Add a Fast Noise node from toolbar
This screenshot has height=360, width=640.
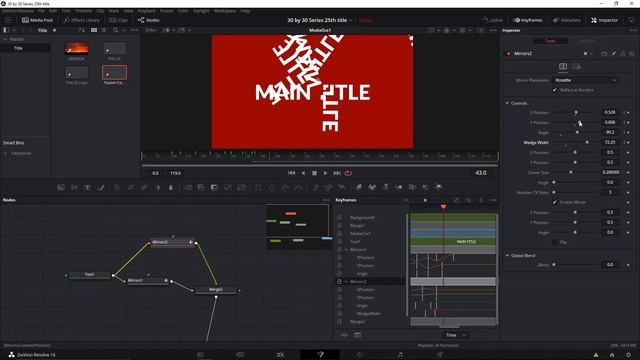(74, 187)
